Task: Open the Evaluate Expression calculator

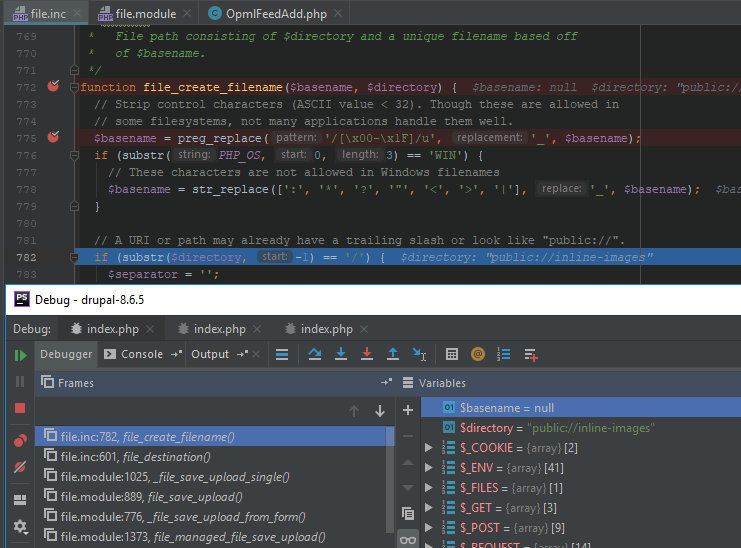Action: pyautogui.click(x=452, y=354)
